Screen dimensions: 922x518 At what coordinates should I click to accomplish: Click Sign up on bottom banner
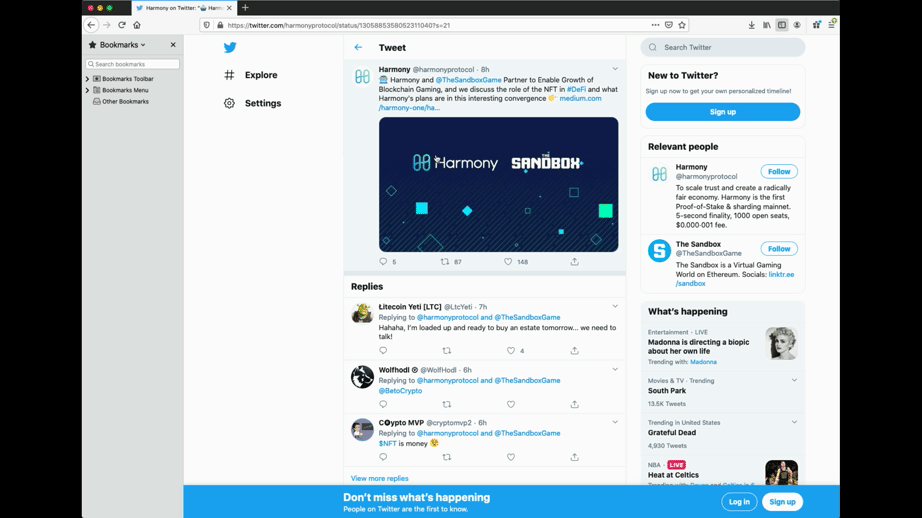coord(783,502)
